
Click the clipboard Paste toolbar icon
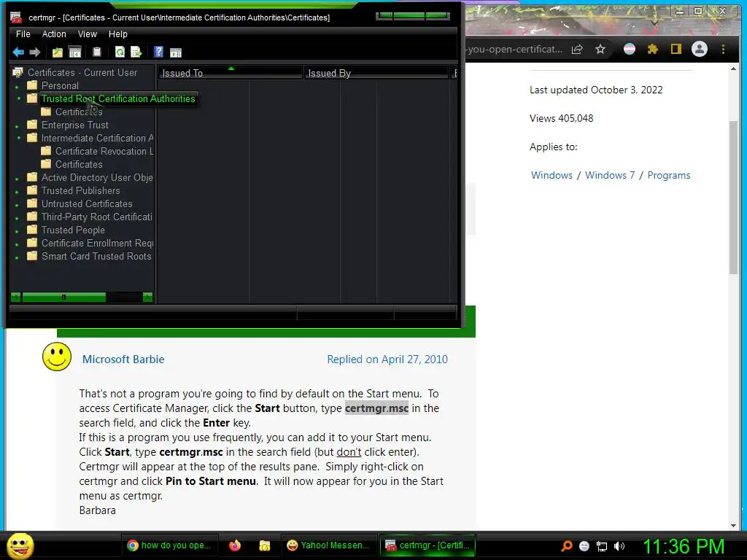click(97, 52)
